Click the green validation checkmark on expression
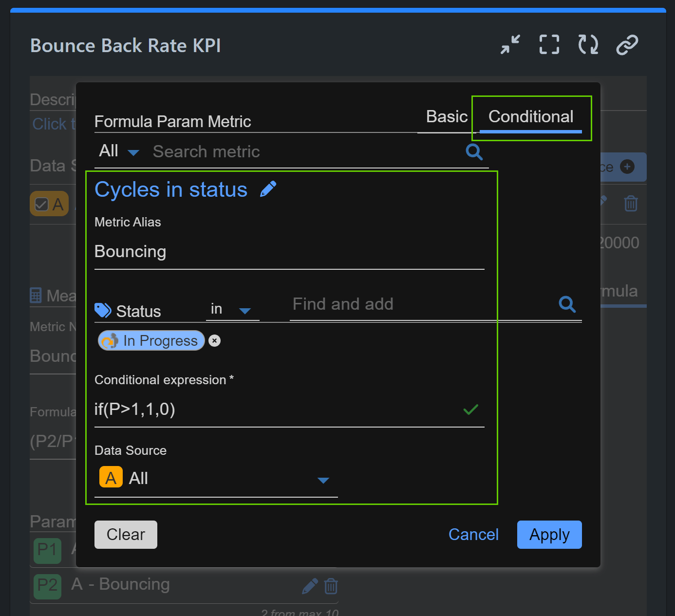675x616 pixels. [x=470, y=410]
